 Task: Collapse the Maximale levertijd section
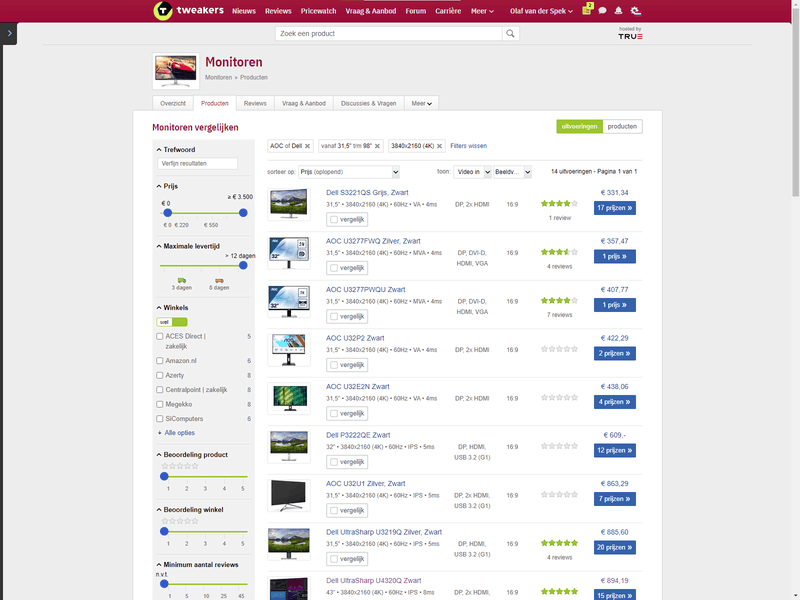[188, 246]
